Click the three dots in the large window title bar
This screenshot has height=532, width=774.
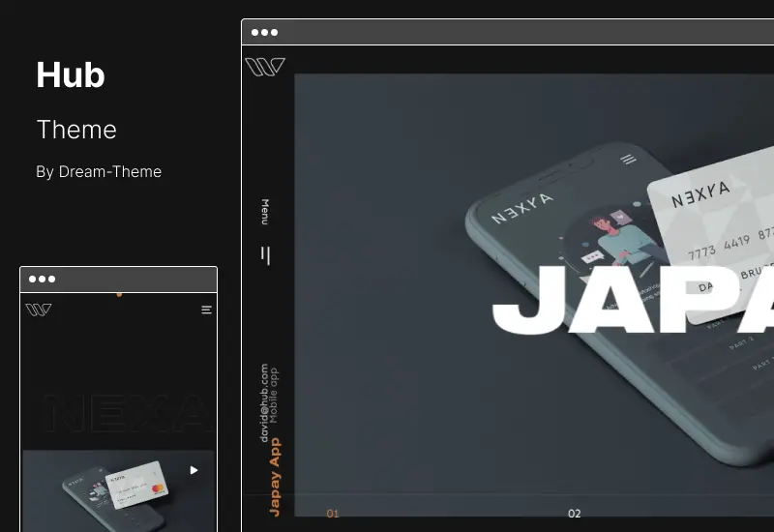[264, 33]
